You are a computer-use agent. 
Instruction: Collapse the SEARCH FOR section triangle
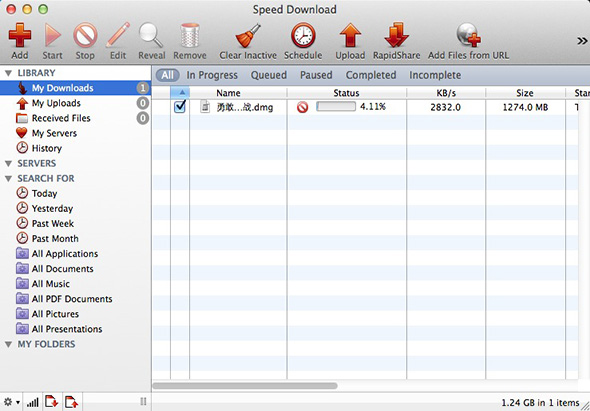pyautogui.click(x=8, y=179)
